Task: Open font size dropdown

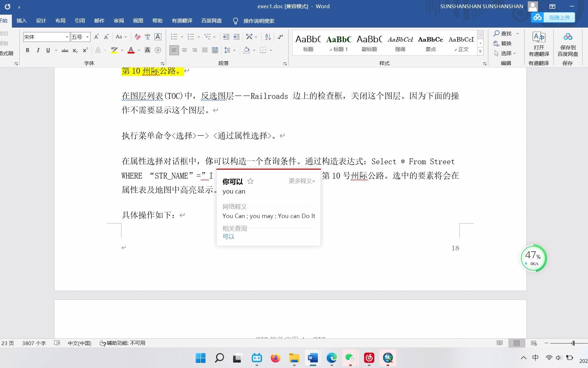Action: tap(87, 37)
